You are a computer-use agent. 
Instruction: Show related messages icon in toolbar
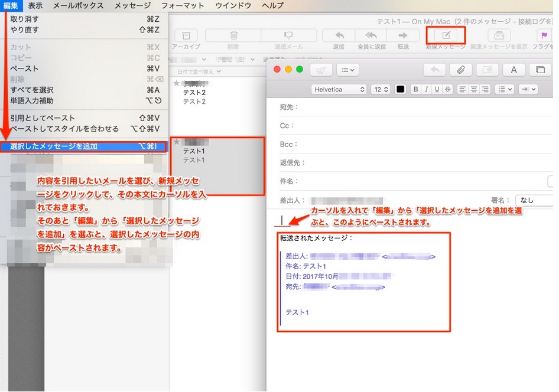499,35
